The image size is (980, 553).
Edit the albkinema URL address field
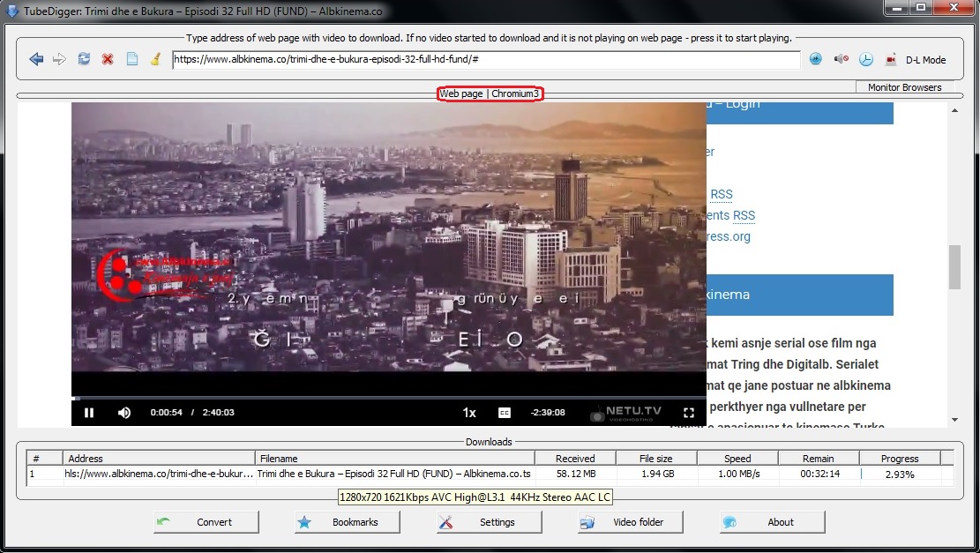click(x=486, y=60)
